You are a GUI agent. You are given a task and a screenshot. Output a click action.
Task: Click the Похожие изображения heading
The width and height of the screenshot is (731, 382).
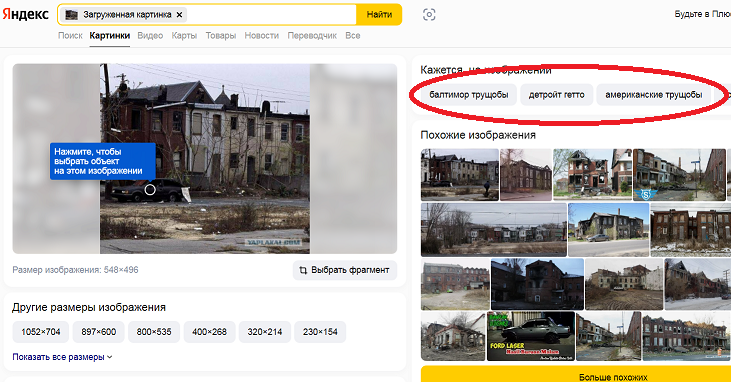[x=478, y=135]
